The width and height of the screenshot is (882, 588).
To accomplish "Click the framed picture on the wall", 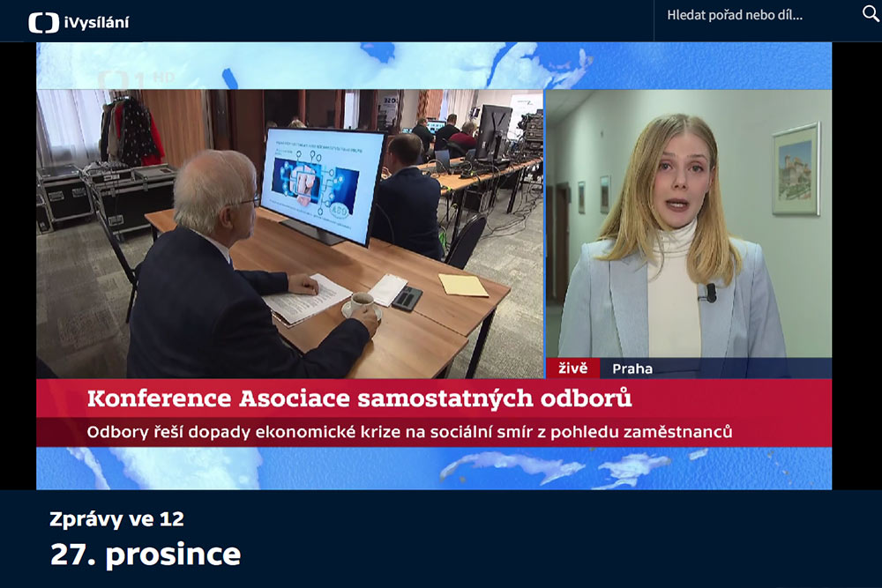I will coord(796,169).
